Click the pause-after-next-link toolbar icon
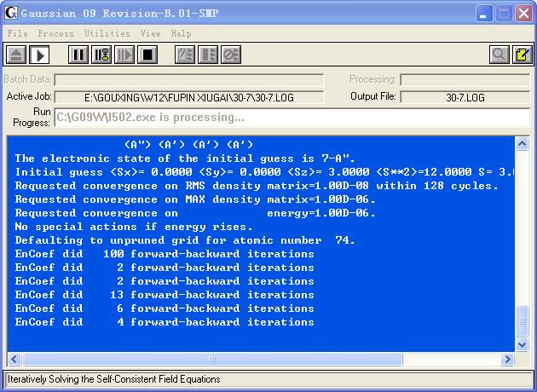The image size is (537, 392). [x=101, y=55]
